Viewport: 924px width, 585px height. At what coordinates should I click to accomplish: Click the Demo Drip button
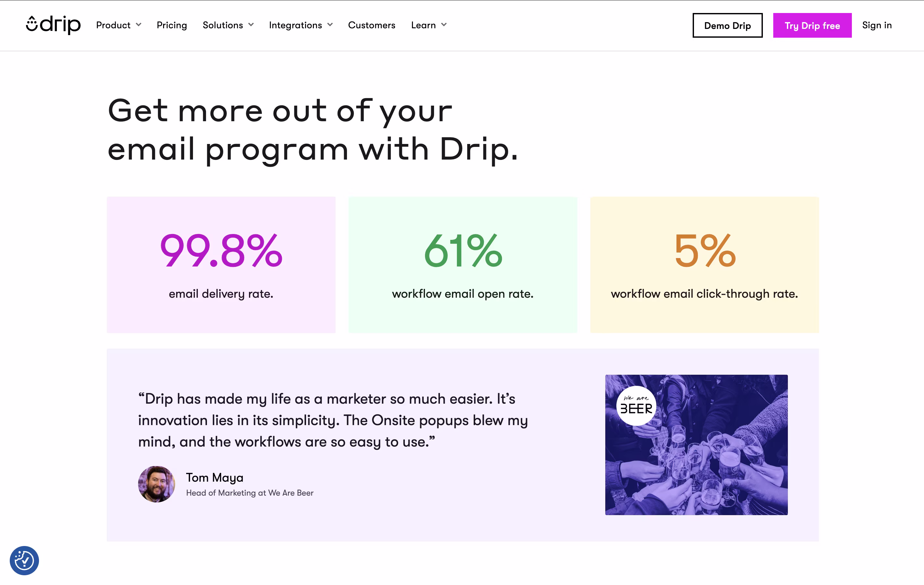point(727,26)
